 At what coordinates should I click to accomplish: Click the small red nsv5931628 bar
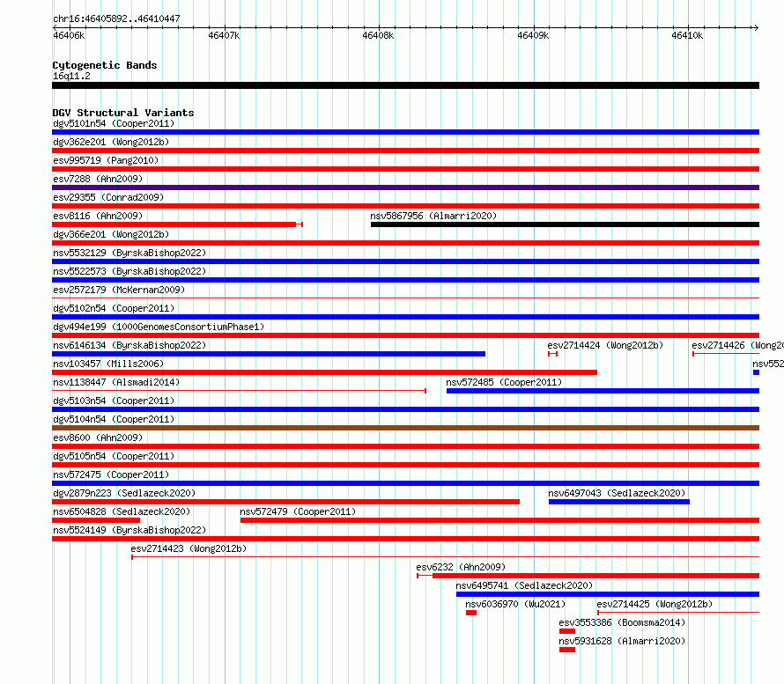pyautogui.click(x=567, y=650)
